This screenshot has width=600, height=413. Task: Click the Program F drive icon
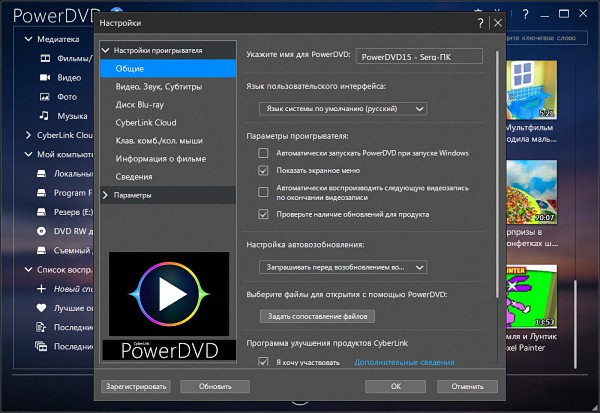tap(41, 193)
